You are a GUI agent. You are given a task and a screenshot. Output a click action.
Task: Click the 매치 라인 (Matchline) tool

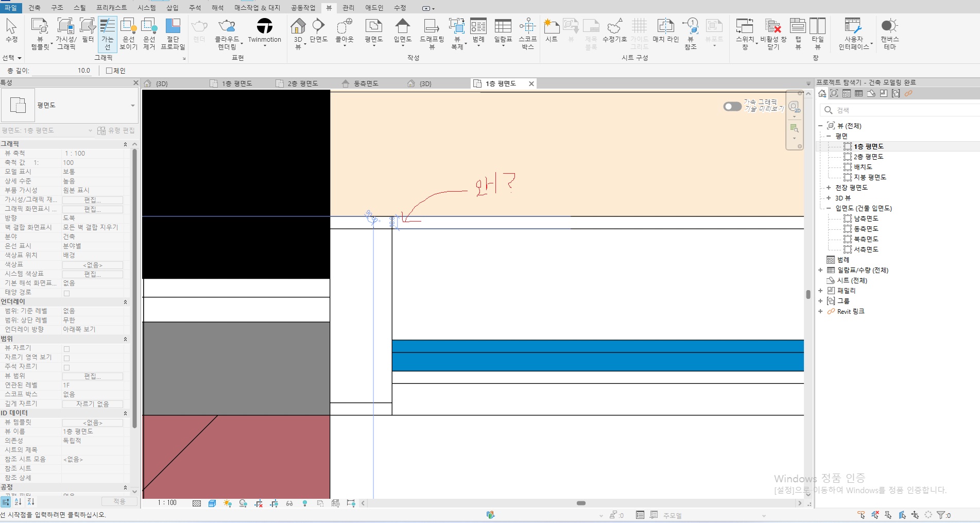(665, 31)
